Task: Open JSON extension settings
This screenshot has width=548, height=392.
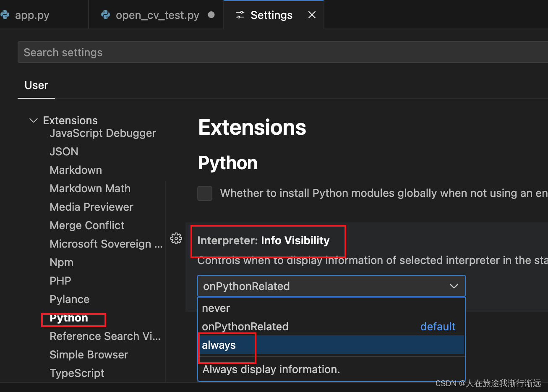Action: 64,152
